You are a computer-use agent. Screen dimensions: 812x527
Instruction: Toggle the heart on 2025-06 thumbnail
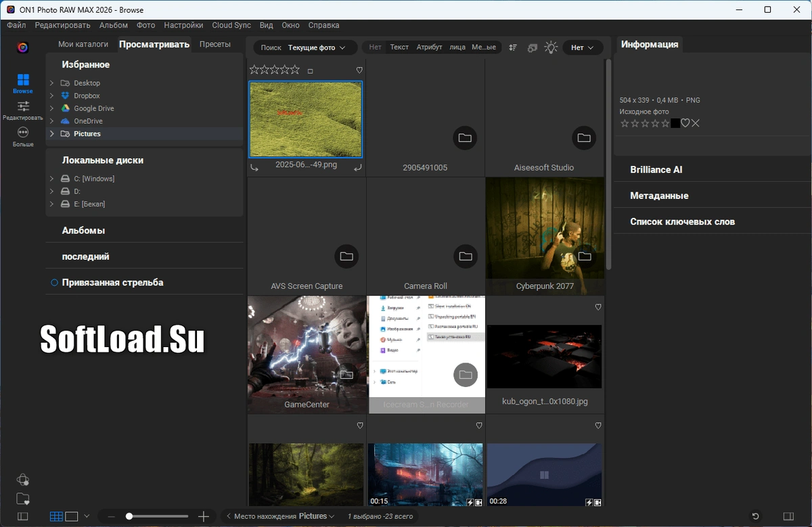pos(359,70)
